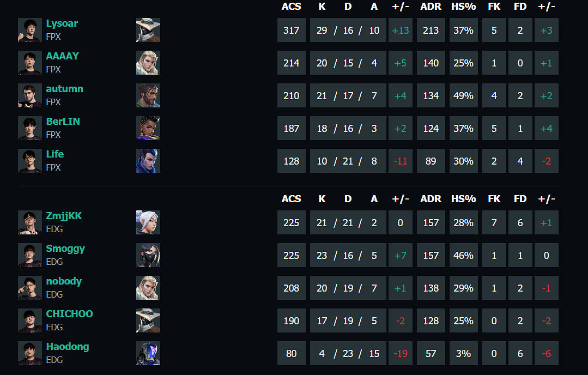Click autumn's 49% headshot percentage cell
This screenshot has height=375, width=588.
click(463, 96)
